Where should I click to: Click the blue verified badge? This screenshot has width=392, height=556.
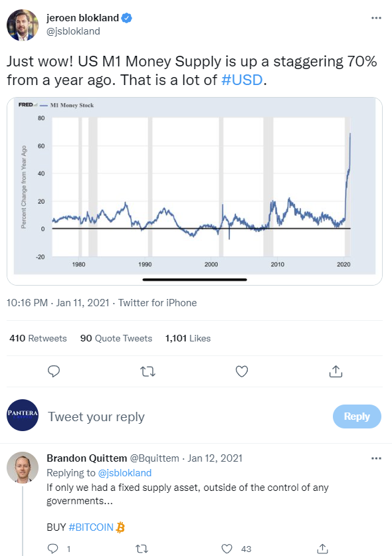tap(127, 18)
